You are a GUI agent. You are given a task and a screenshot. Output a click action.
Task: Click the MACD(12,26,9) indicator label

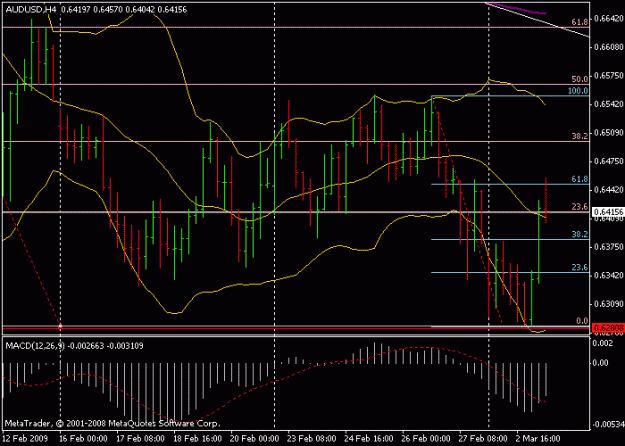[35, 346]
